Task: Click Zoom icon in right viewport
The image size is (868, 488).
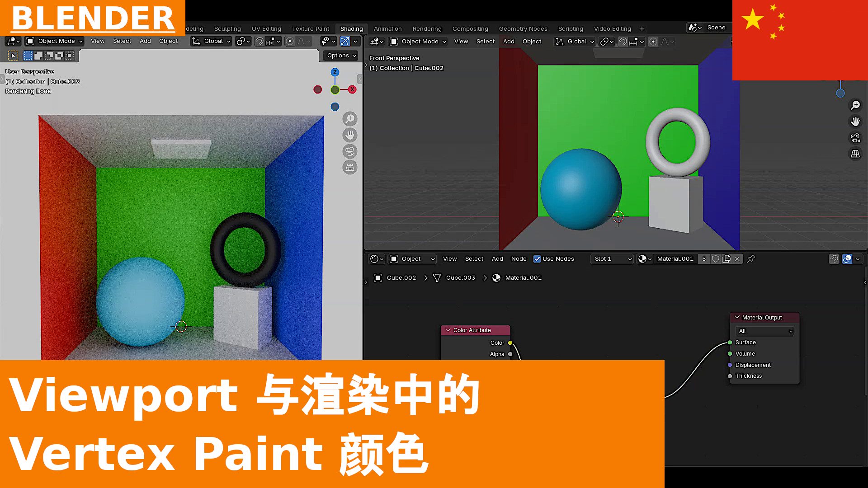Action: [x=855, y=105]
